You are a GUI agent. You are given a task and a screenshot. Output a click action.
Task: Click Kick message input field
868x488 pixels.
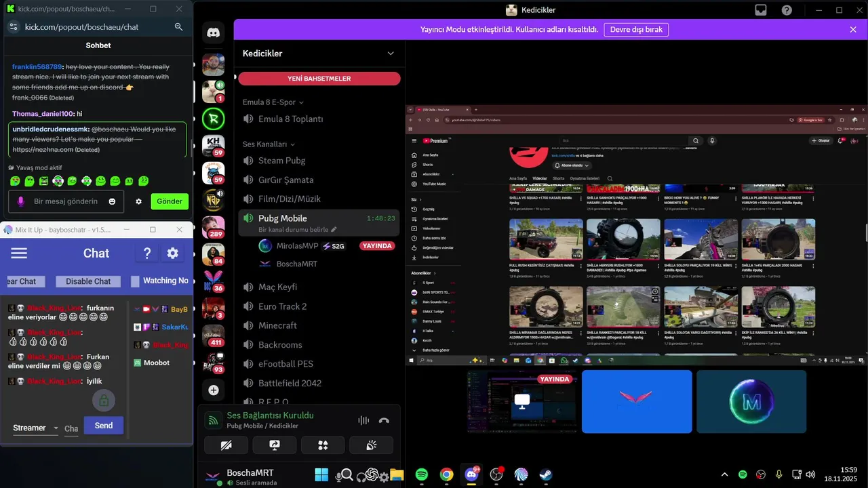[x=66, y=201]
